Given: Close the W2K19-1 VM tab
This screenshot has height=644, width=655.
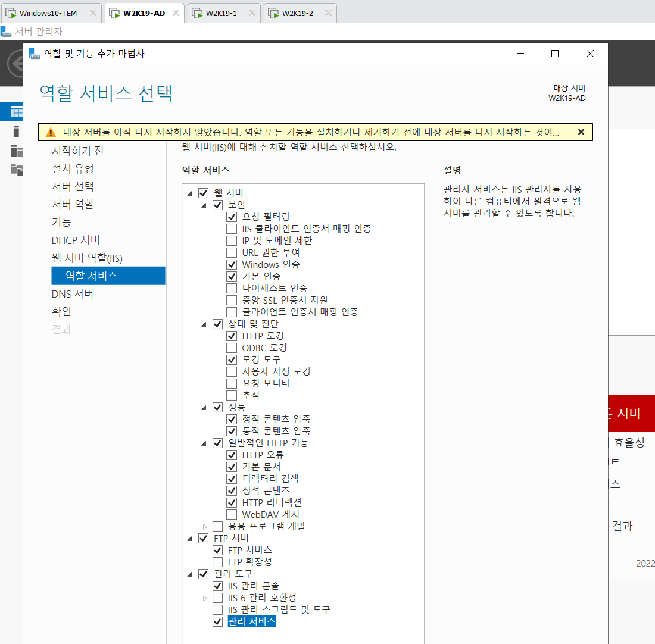Looking at the screenshot, I should coord(252,13).
